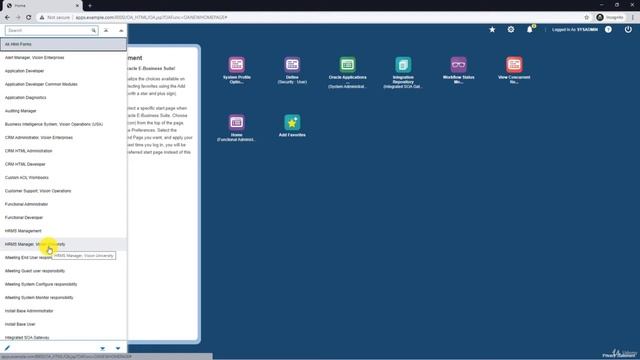This screenshot has width=640, height=360.
Task: Open the System Profile Options favorite icon
Action: pos(236,65)
